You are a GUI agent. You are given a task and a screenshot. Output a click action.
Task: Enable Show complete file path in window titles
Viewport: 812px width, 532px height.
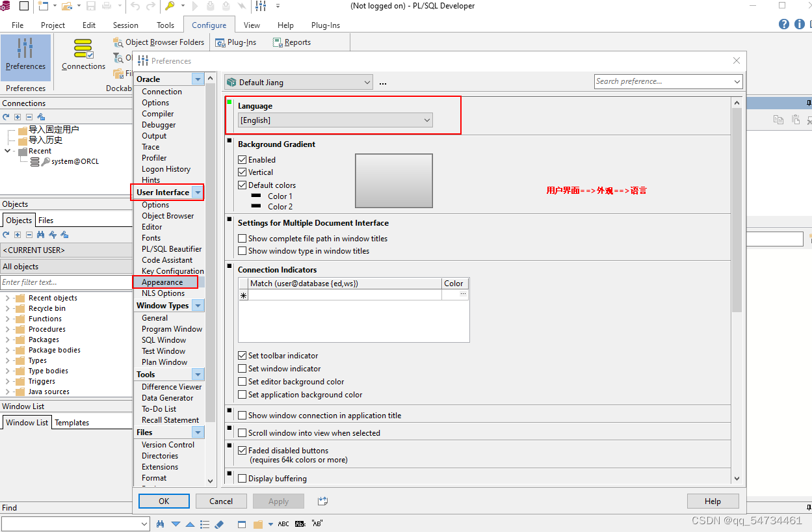point(242,239)
